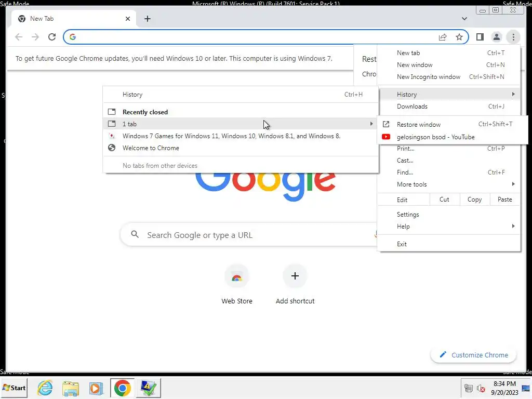
Task: Click the search magnifier icon
Action: [x=135, y=234]
